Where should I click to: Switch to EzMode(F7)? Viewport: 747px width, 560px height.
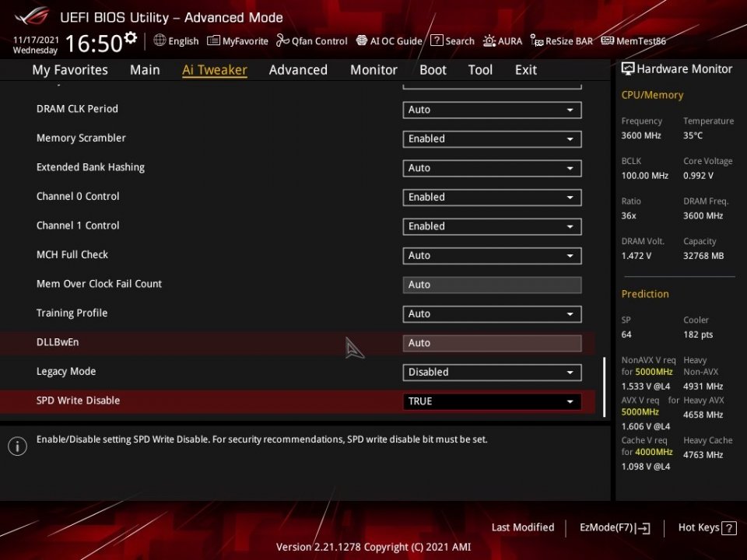click(x=615, y=527)
